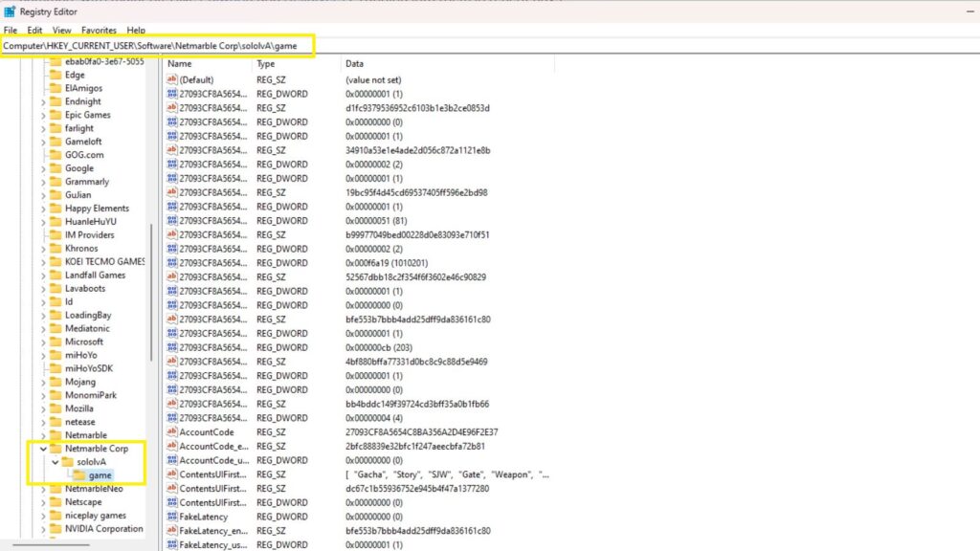Image resolution: width=980 pixels, height=551 pixels.
Task: Select the Edge folder icon
Action: pyautogui.click(x=56, y=75)
